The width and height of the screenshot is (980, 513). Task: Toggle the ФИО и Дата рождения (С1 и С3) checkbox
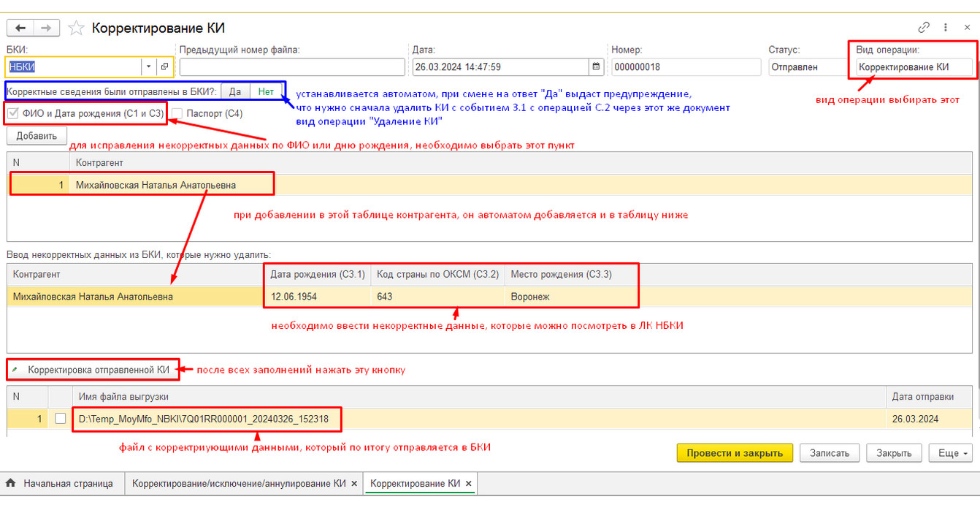point(13,113)
